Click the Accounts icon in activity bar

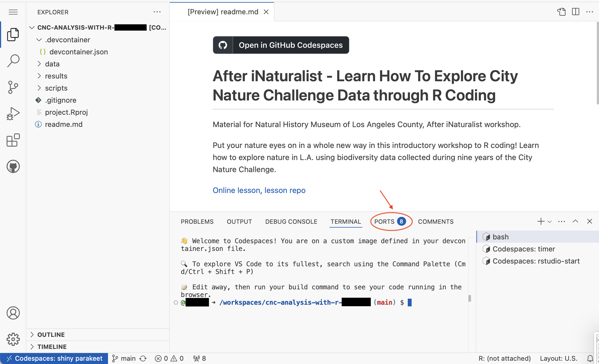13,313
